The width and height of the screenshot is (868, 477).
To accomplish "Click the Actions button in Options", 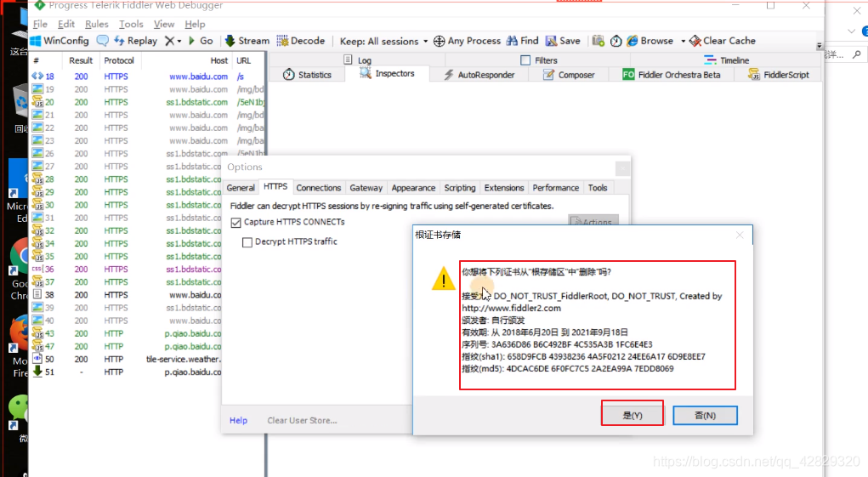I will tap(593, 221).
